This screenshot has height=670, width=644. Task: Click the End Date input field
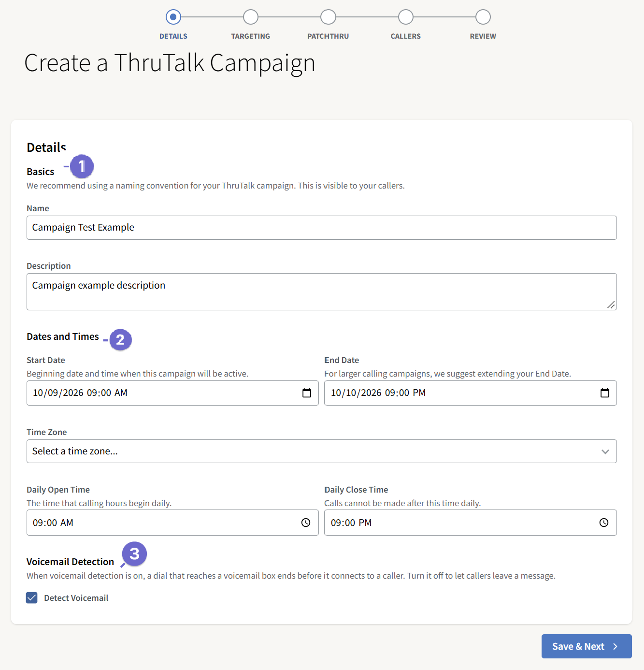471,393
